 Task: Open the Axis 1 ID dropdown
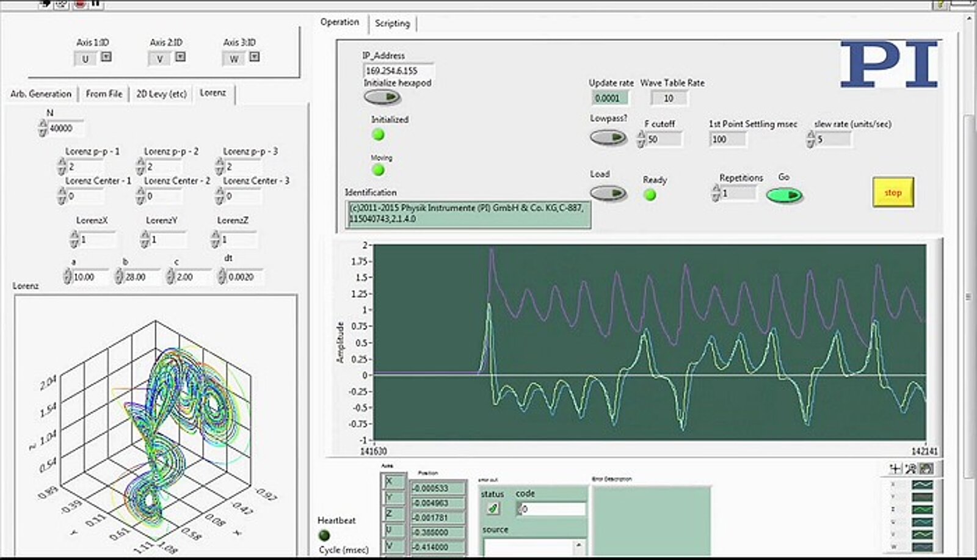click(106, 57)
